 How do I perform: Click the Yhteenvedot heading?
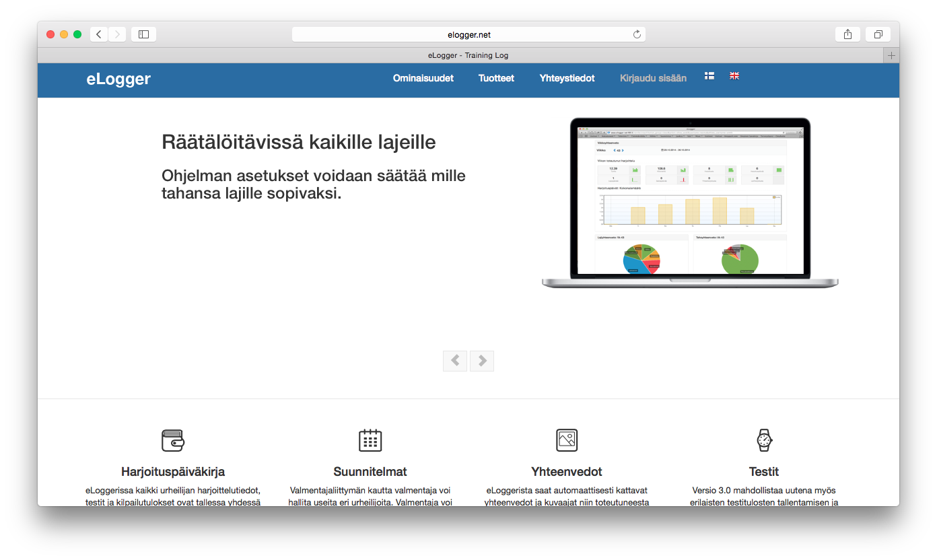pyautogui.click(x=567, y=472)
